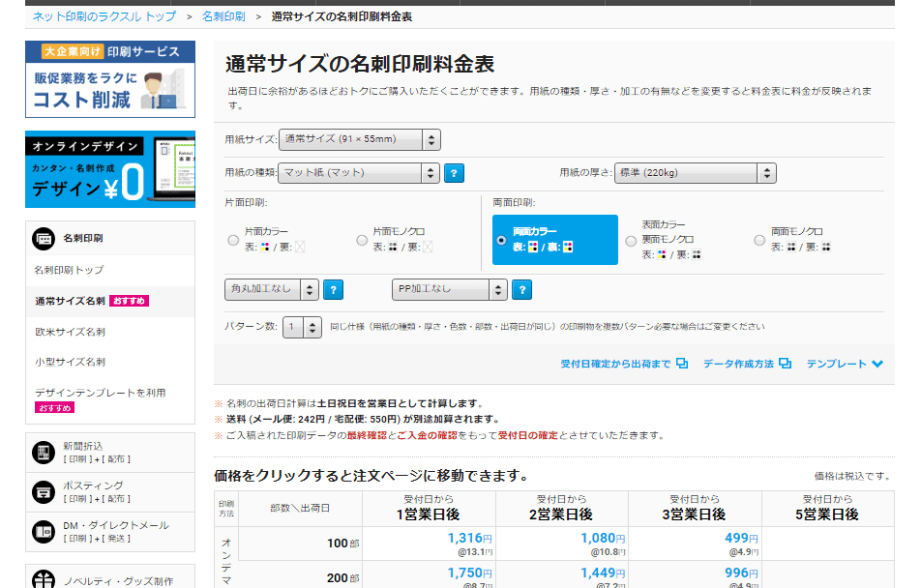Click the オンラインデザイン ¥0 banner
This screenshot has width=921, height=588.
tap(110, 169)
